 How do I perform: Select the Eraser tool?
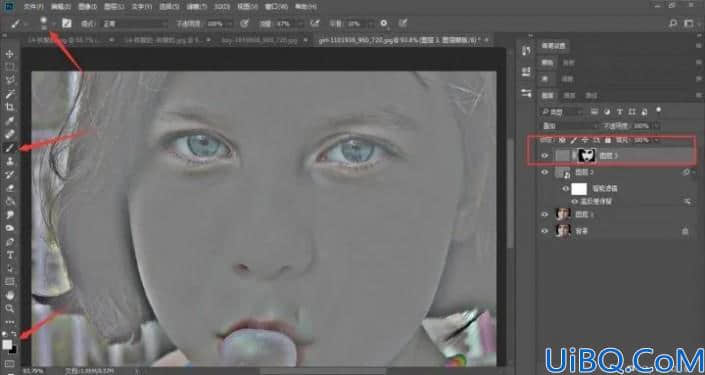point(9,188)
